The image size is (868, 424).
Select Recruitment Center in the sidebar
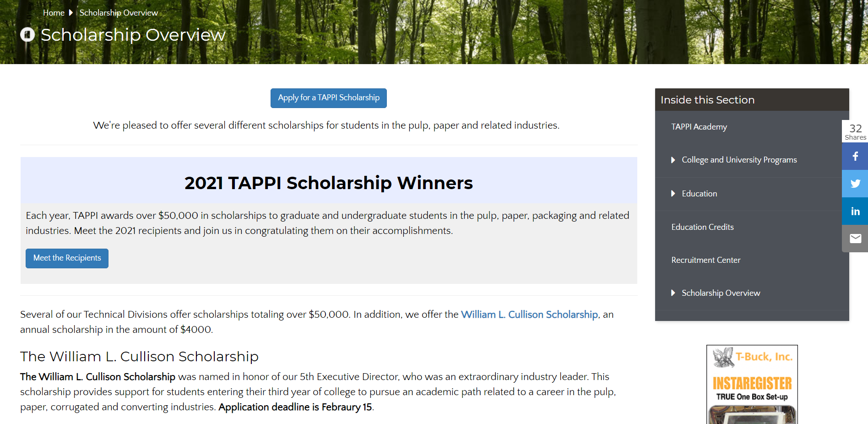(x=705, y=260)
